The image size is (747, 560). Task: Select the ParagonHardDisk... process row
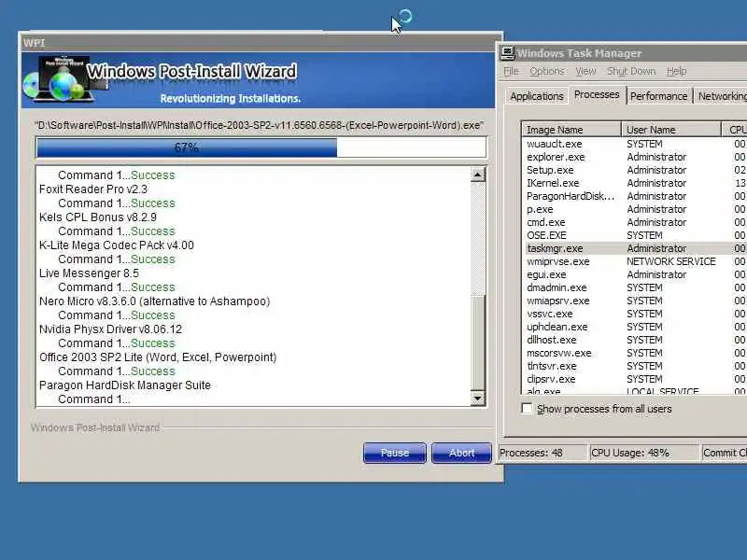[x=634, y=196]
